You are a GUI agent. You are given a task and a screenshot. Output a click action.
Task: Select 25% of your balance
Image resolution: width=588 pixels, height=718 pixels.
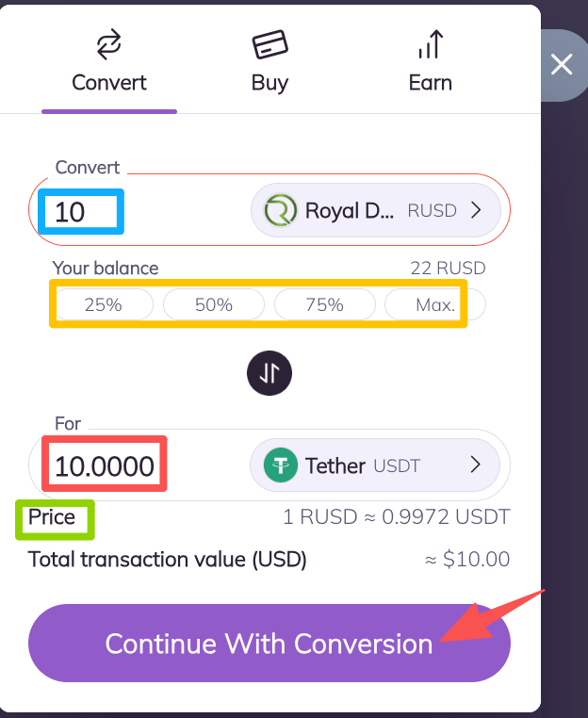click(102, 305)
